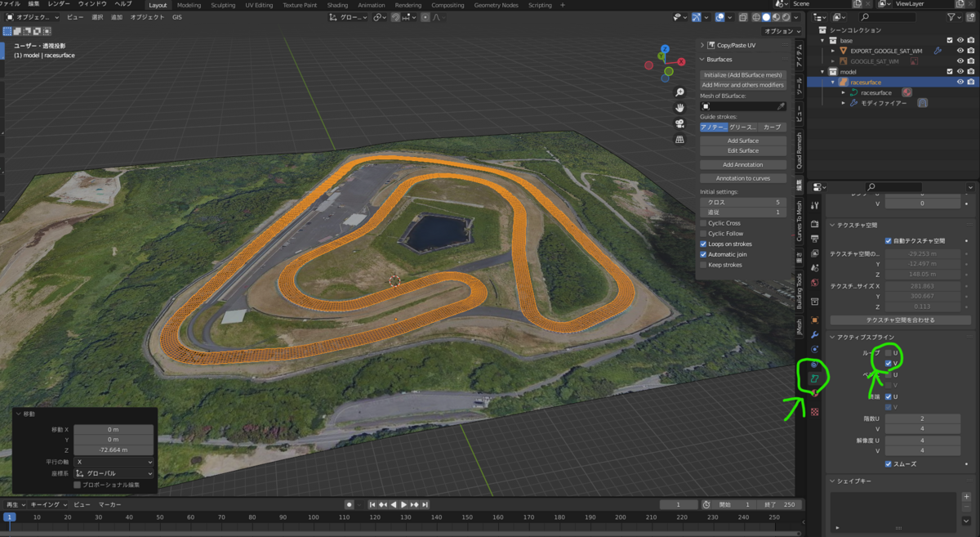This screenshot has height=537, width=980.
Task: Click the hand pan gizmo in viewport
Action: [x=679, y=108]
